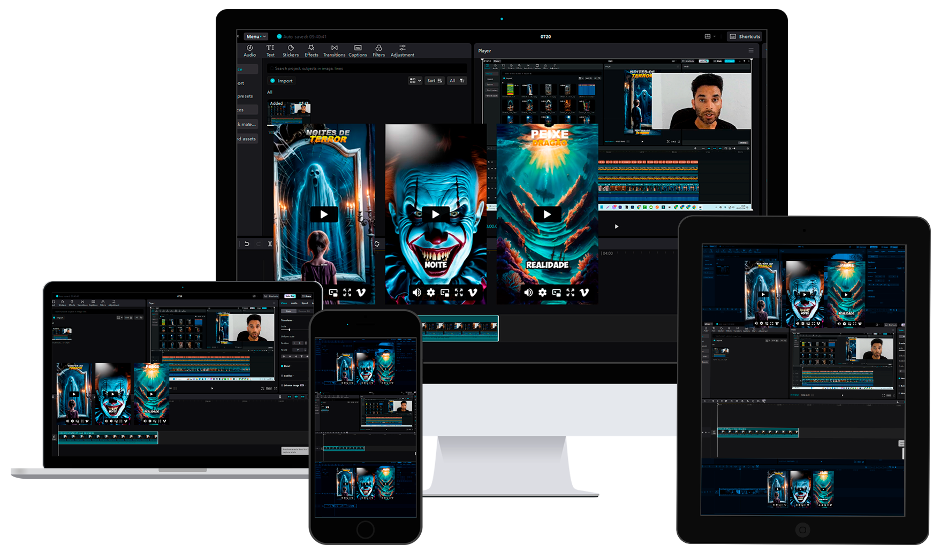The height and width of the screenshot is (560, 941).
Task: Toggle the Blend checkbox on the laptop
Action: coord(282,366)
